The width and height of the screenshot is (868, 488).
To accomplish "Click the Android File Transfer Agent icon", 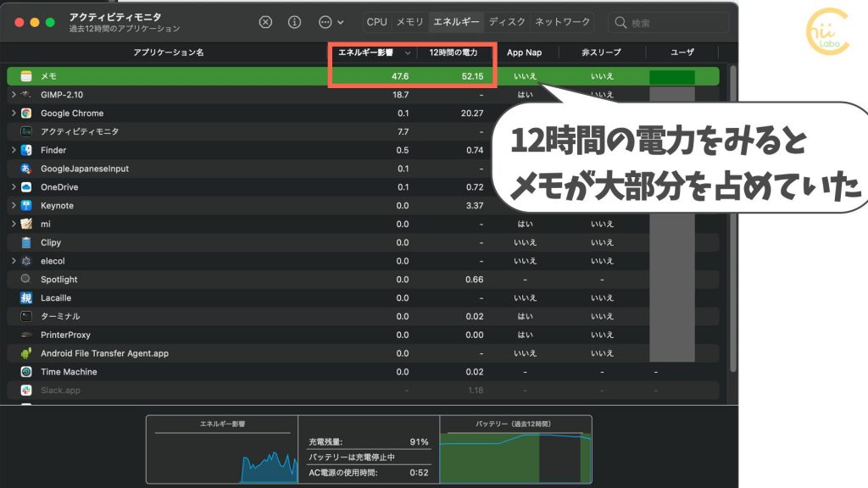I will click(26, 353).
